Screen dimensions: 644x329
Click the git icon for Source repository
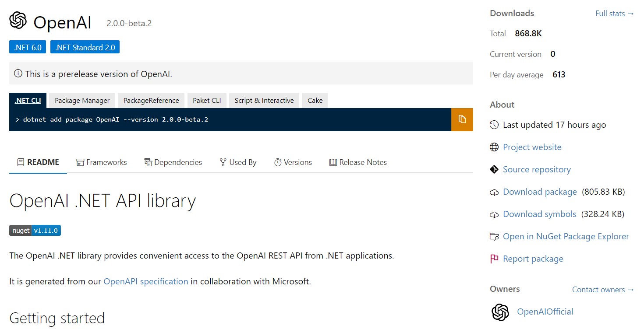coord(494,170)
